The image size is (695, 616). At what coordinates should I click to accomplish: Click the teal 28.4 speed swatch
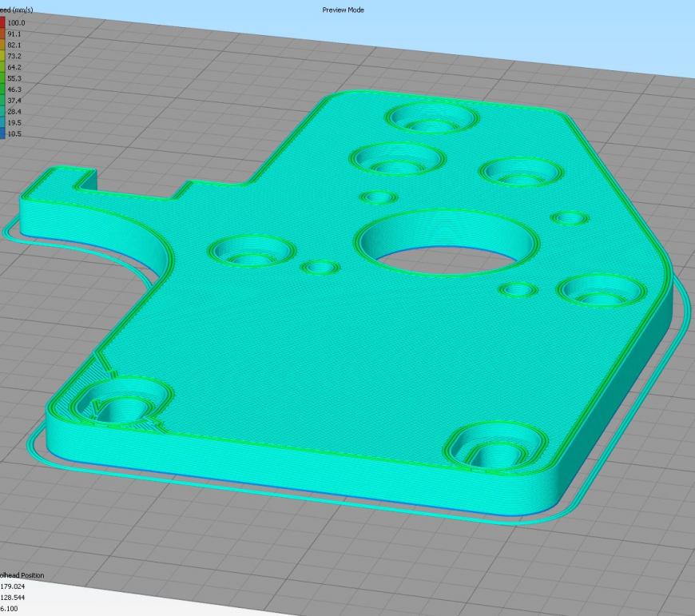[4, 112]
